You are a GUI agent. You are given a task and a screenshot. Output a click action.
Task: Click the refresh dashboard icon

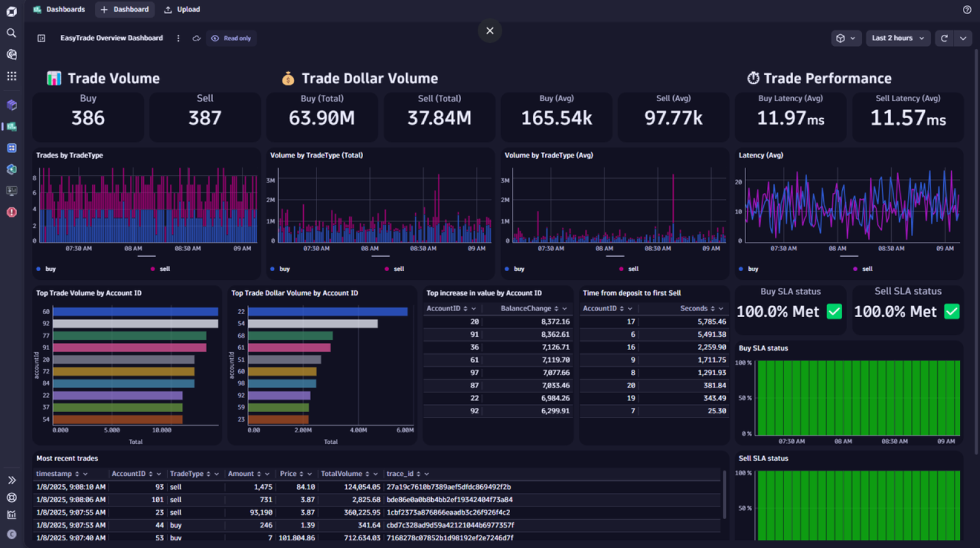944,38
